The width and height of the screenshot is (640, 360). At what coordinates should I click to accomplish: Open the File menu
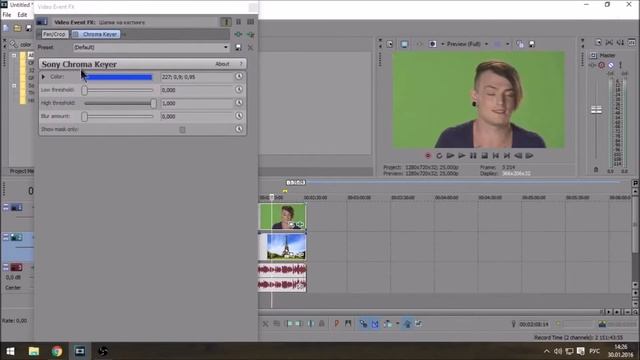[x=7, y=15]
